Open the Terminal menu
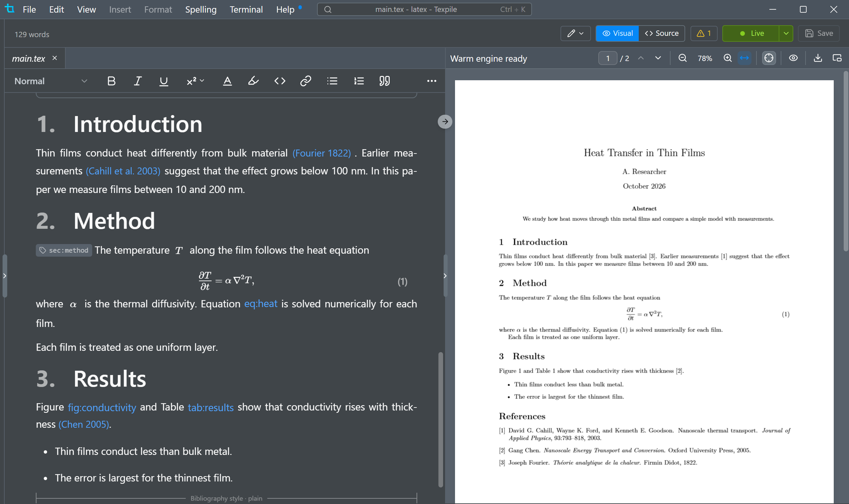This screenshot has height=504, width=849. pos(246,10)
